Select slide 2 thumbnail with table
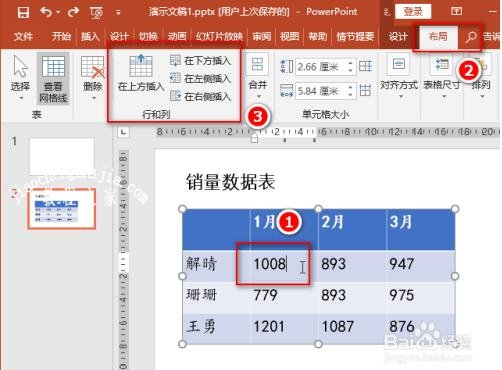Viewport: 502px width, 370px height. pos(62,209)
